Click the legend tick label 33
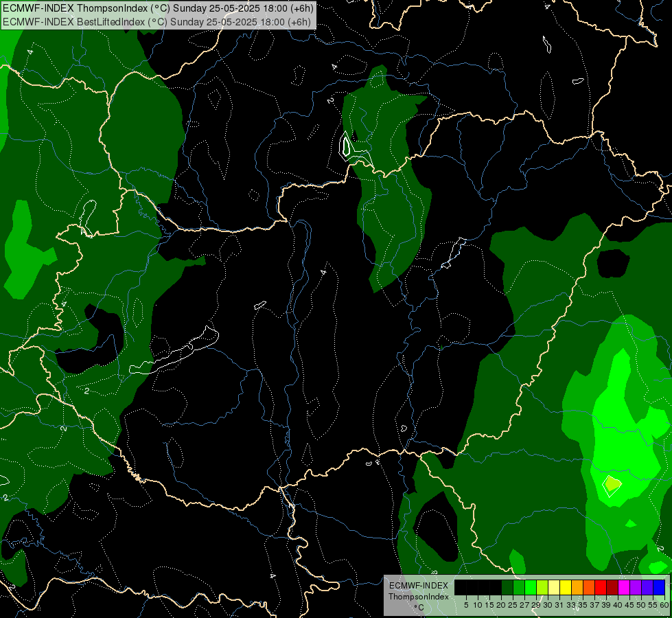The image size is (672, 618). coord(571,605)
